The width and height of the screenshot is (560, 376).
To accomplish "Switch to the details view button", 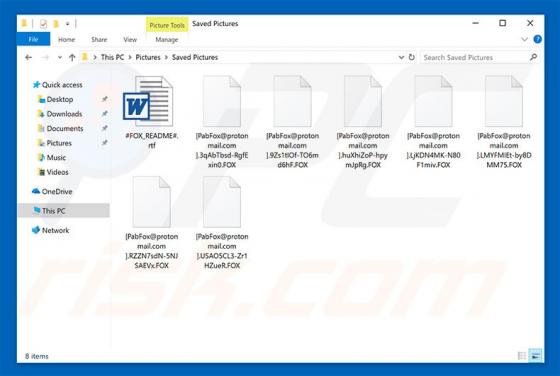I will tap(522, 356).
